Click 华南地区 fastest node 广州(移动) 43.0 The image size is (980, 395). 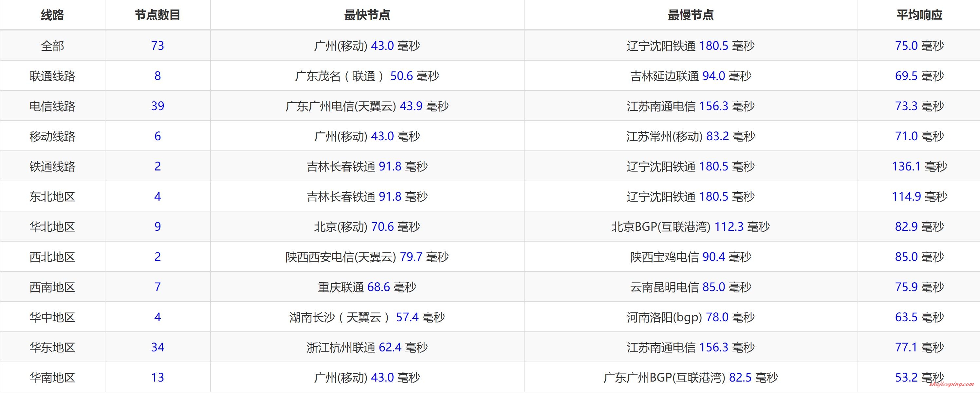(367, 378)
